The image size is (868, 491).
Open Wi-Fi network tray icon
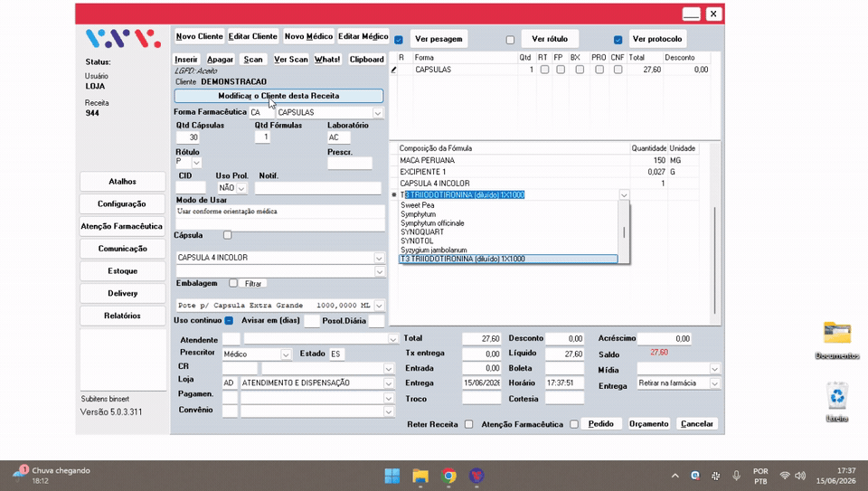[x=785, y=476]
